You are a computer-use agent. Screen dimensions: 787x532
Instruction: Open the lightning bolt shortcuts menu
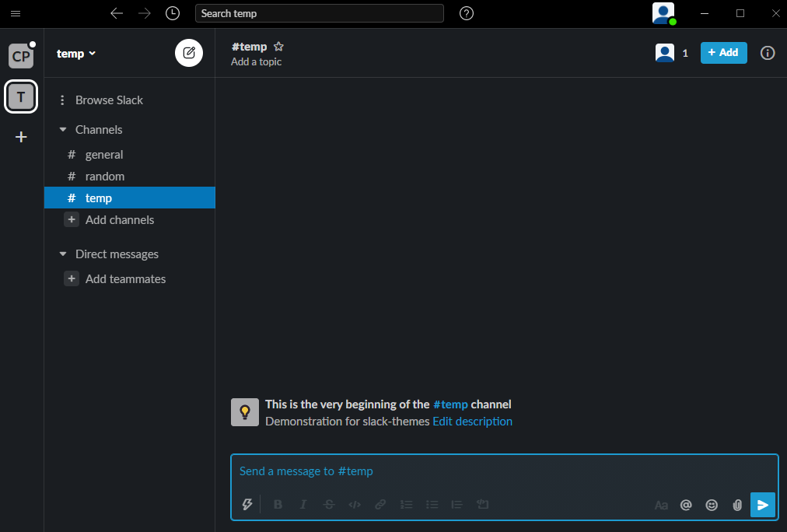247,505
